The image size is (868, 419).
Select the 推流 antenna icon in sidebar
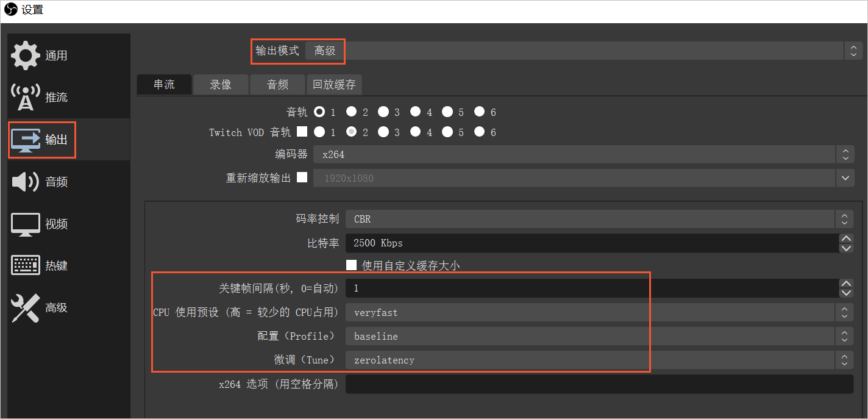coord(25,96)
